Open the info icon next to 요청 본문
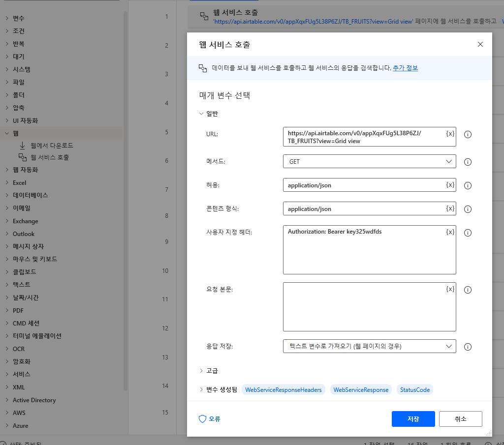Image resolution: width=504 pixels, height=445 pixels. tap(468, 290)
